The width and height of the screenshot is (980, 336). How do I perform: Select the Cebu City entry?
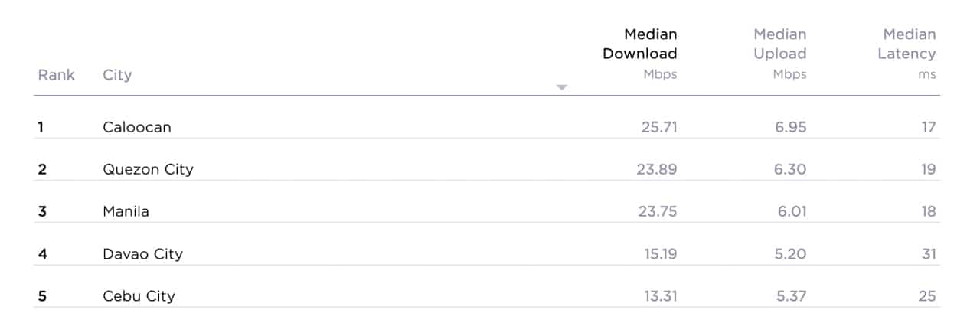pyautogui.click(x=139, y=295)
